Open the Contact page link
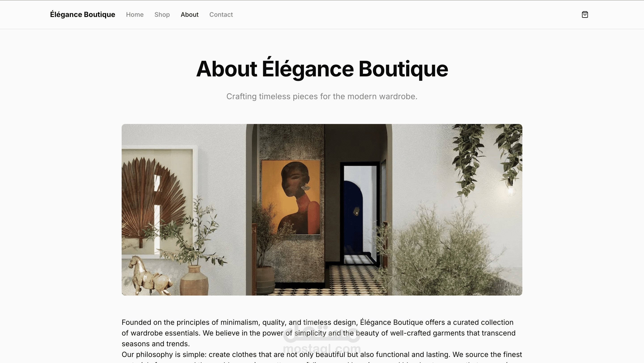 pyautogui.click(x=221, y=15)
